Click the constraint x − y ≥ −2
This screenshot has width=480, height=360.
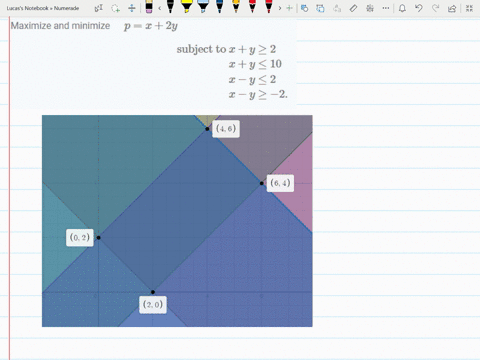(258, 94)
